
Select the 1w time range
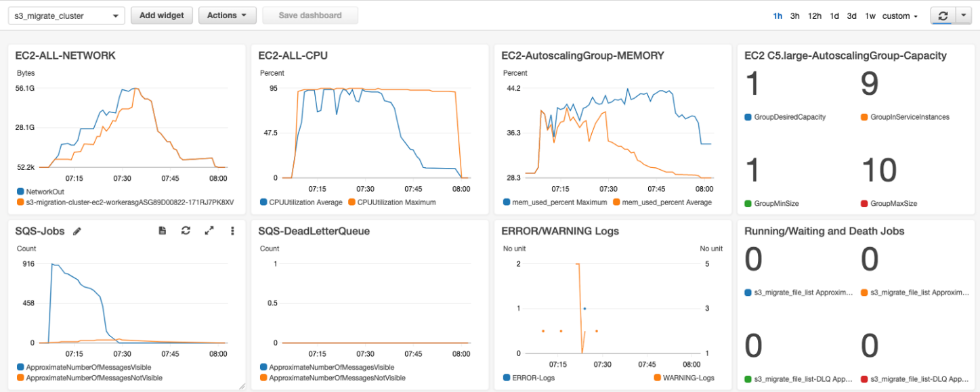click(x=871, y=16)
